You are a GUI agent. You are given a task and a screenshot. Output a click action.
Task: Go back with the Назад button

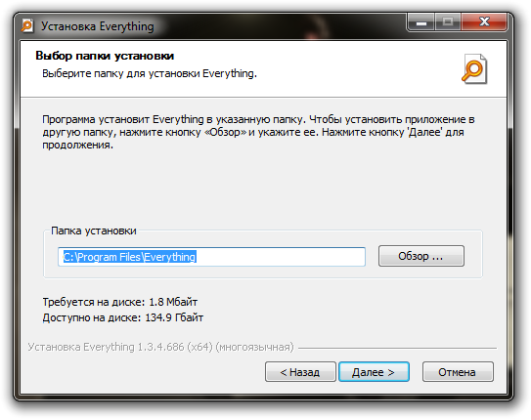click(300, 372)
